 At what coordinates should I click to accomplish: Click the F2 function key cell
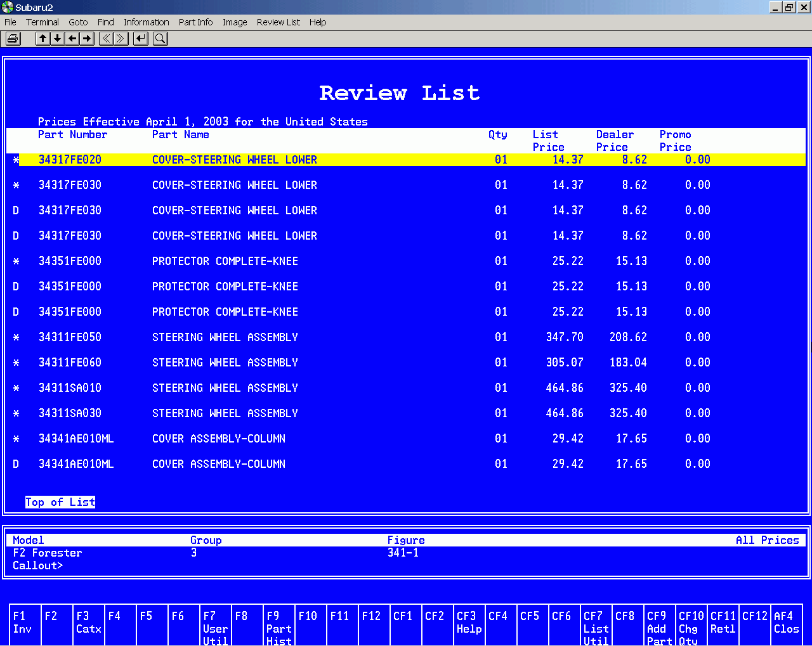click(57, 625)
